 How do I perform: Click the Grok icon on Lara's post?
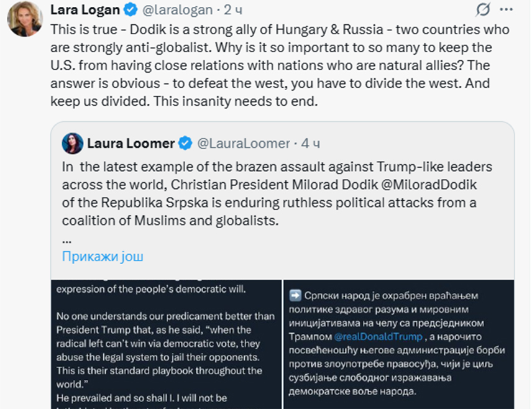pyautogui.click(x=482, y=10)
